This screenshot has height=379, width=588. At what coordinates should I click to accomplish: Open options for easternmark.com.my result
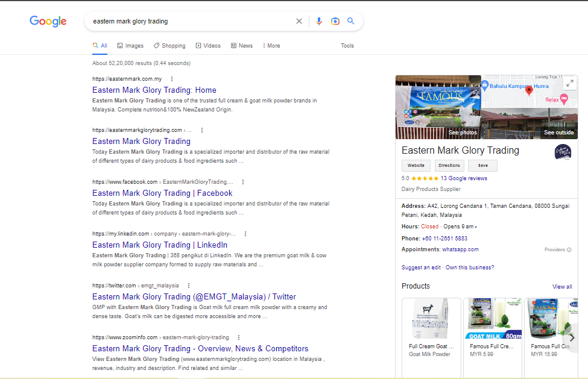[172, 79]
